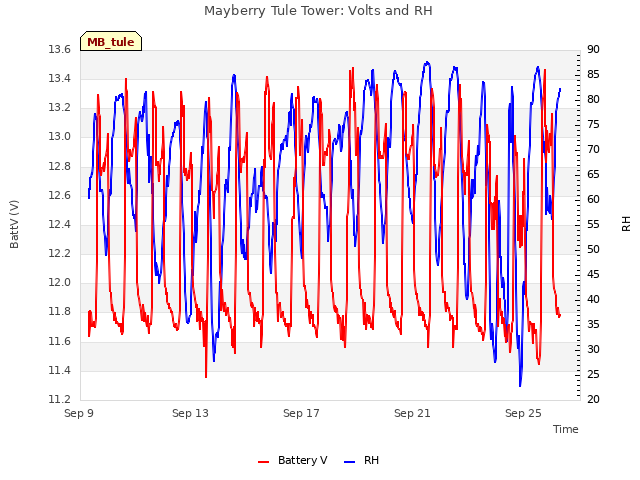Select the Sep 9 x-axis tick
The image size is (640, 480).
(x=79, y=413)
